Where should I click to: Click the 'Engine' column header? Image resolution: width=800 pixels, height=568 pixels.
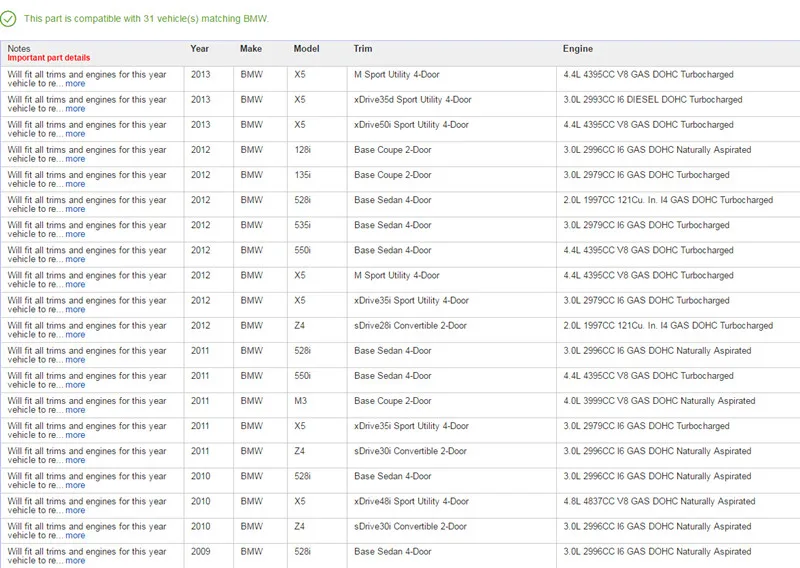coord(578,48)
